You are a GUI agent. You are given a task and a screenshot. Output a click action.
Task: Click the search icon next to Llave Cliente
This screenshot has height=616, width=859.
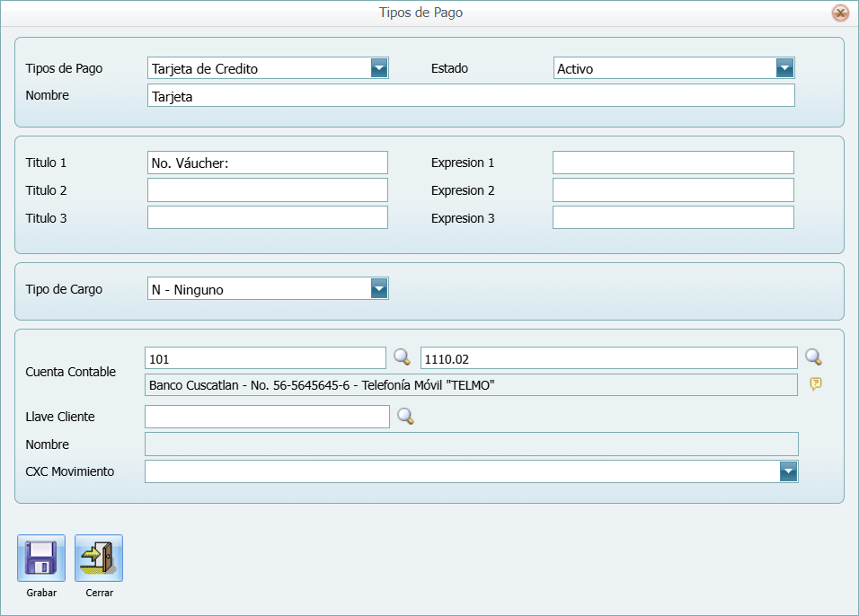[406, 416]
